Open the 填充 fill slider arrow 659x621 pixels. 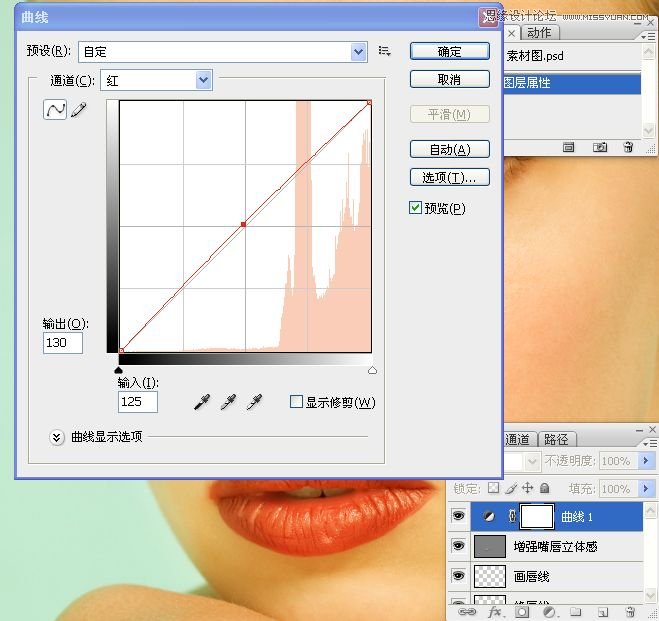pyautogui.click(x=646, y=489)
